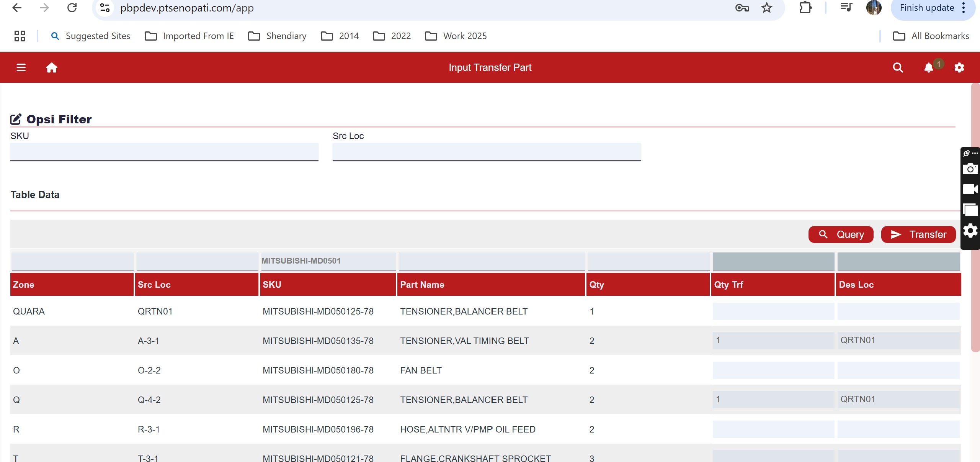Image resolution: width=980 pixels, height=462 pixels.
Task: Focus the SKU filter input field
Action: (164, 152)
